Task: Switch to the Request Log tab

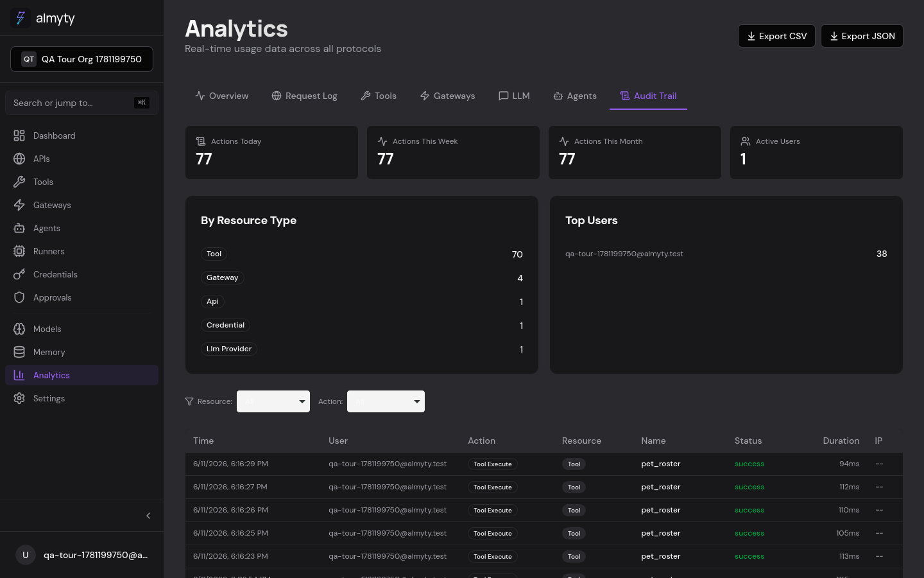Action: (304, 96)
